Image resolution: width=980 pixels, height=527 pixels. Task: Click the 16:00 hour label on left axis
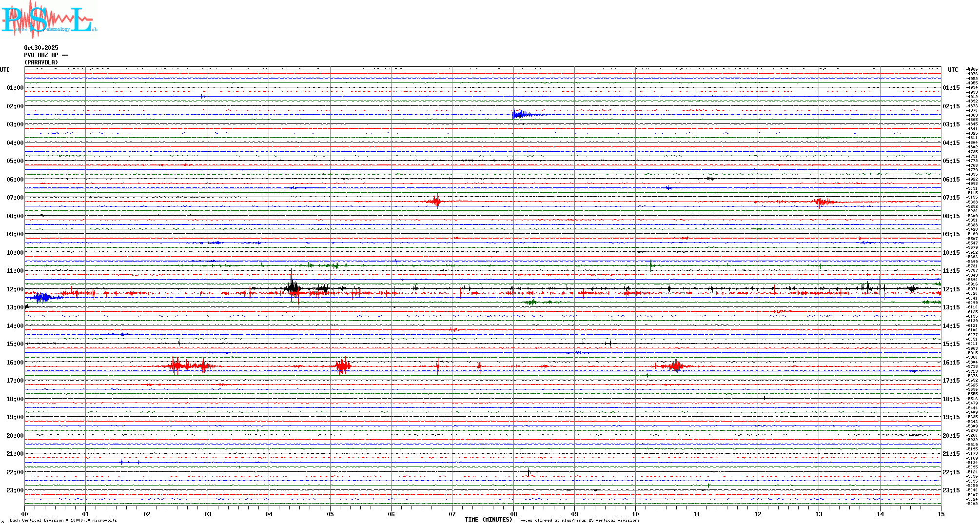tap(15, 363)
